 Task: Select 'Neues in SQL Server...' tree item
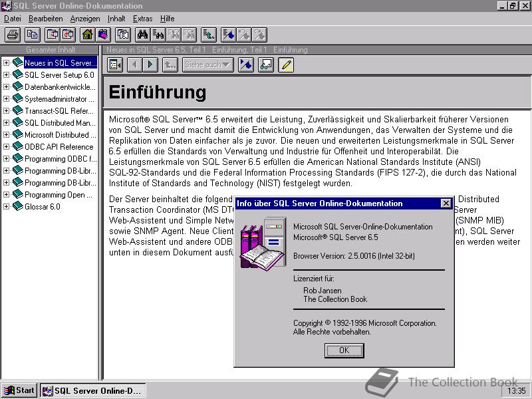click(x=61, y=63)
